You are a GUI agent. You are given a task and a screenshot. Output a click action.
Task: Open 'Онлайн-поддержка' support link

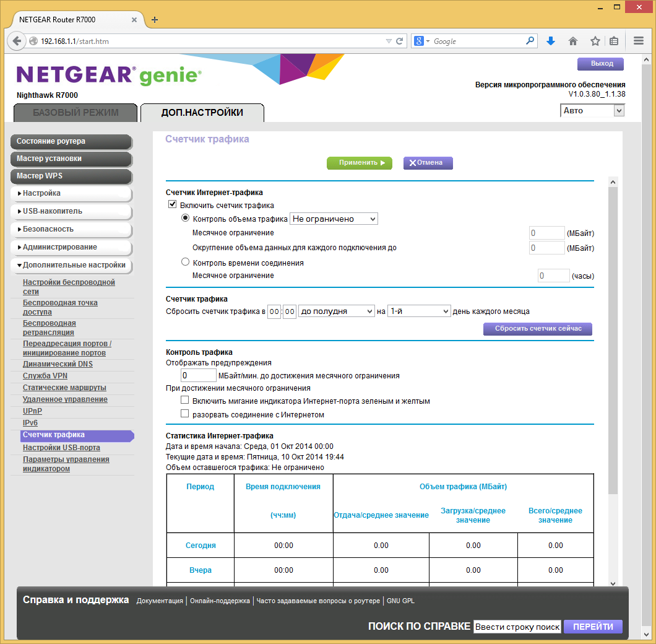click(220, 601)
